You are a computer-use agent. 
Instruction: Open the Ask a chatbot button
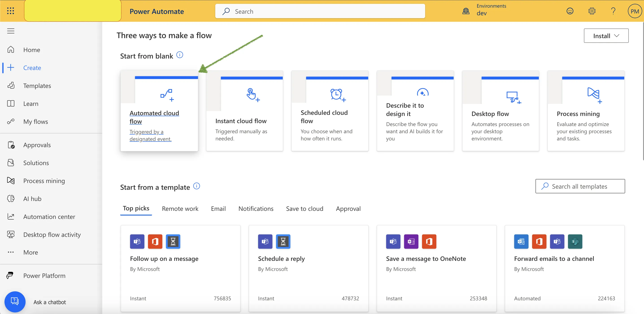point(15,302)
